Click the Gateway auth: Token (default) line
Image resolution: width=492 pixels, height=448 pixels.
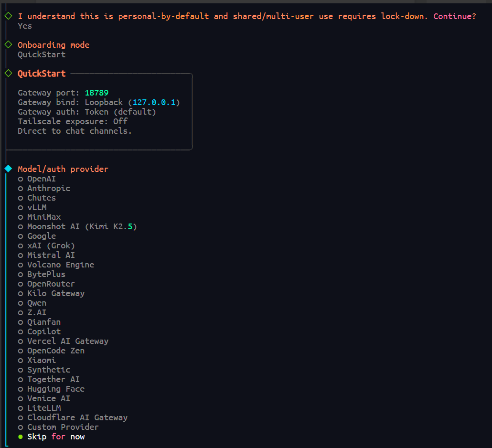pos(86,112)
